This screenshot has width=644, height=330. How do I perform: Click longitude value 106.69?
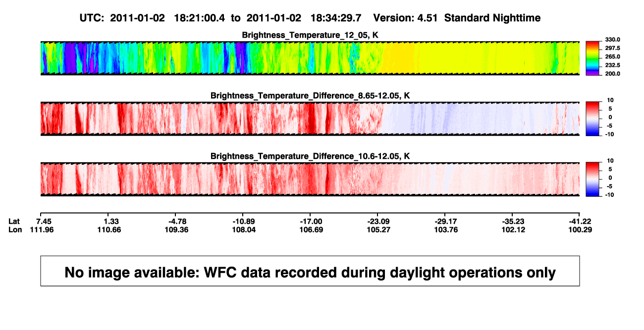pyautogui.click(x=312, y=230)
